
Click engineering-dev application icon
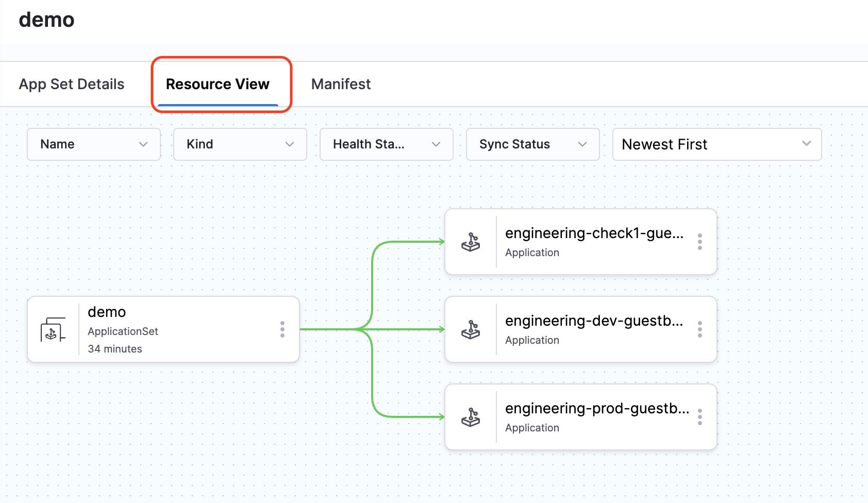point(470,329)
